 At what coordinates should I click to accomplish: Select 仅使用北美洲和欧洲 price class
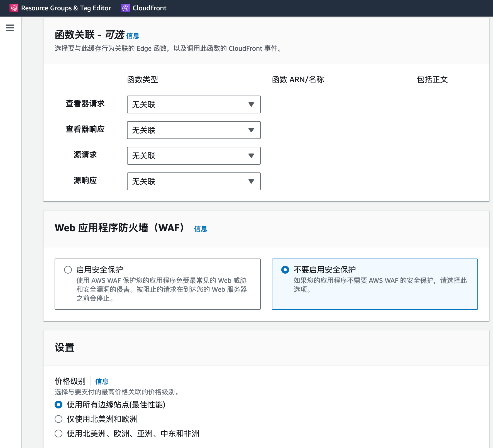click(58, 419)
